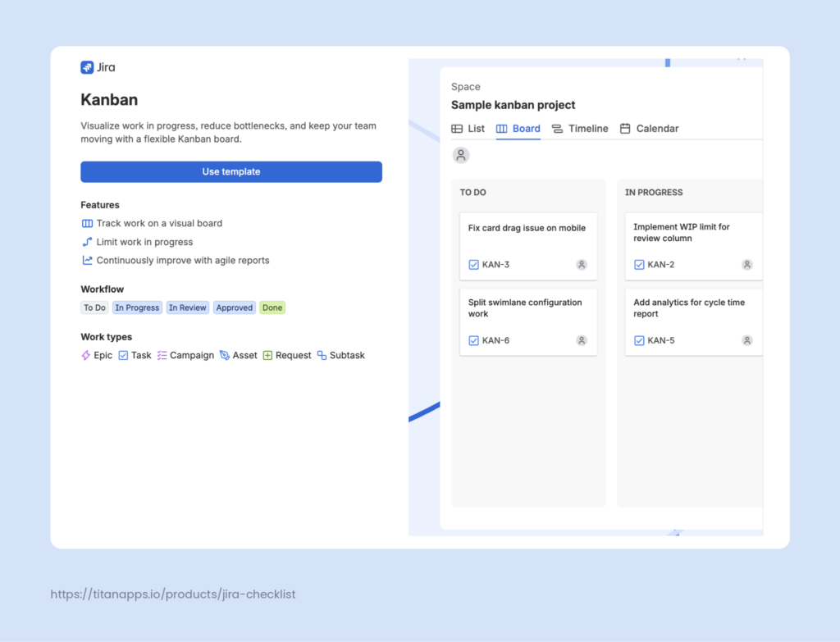Click the Limit work in progress icon
The height and width of the screenshot is (642, 840).
coord(87,242)
